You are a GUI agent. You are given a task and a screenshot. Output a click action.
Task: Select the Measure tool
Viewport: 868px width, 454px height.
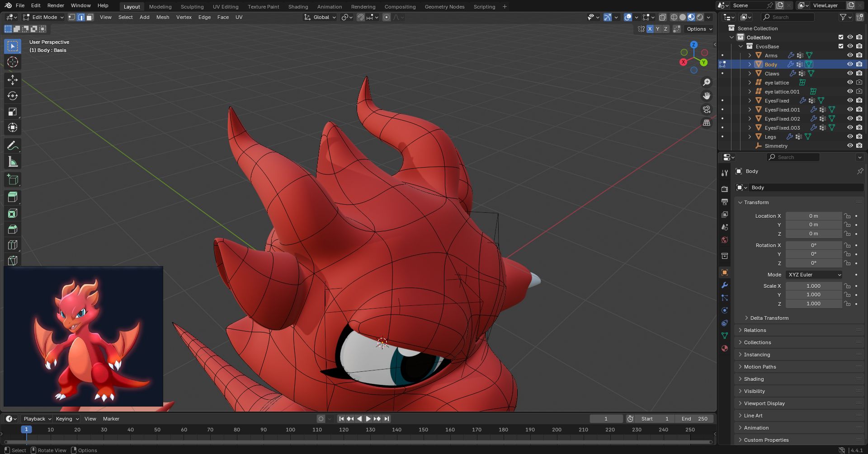[x=13, y=162]
